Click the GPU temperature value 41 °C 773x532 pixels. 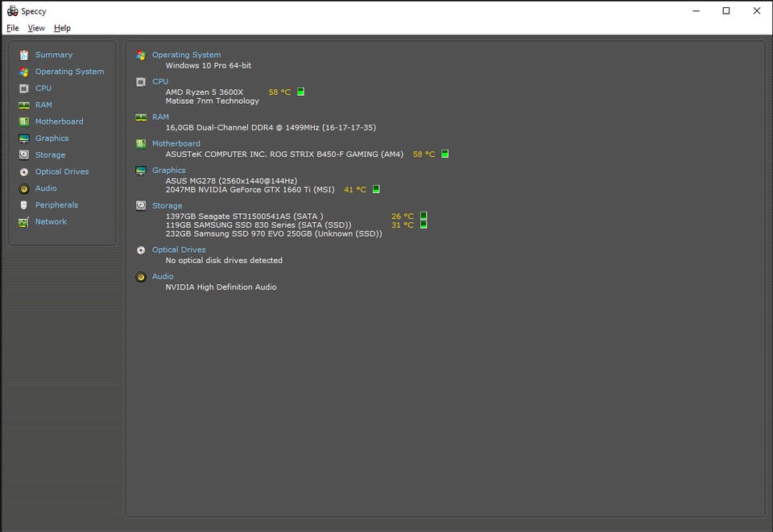(355, 190)
